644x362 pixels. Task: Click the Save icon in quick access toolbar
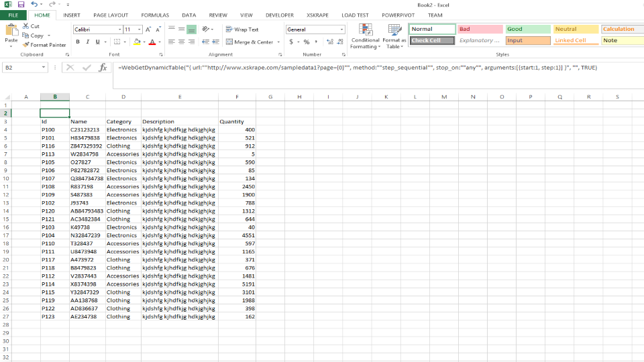click(x=21, y=5)
